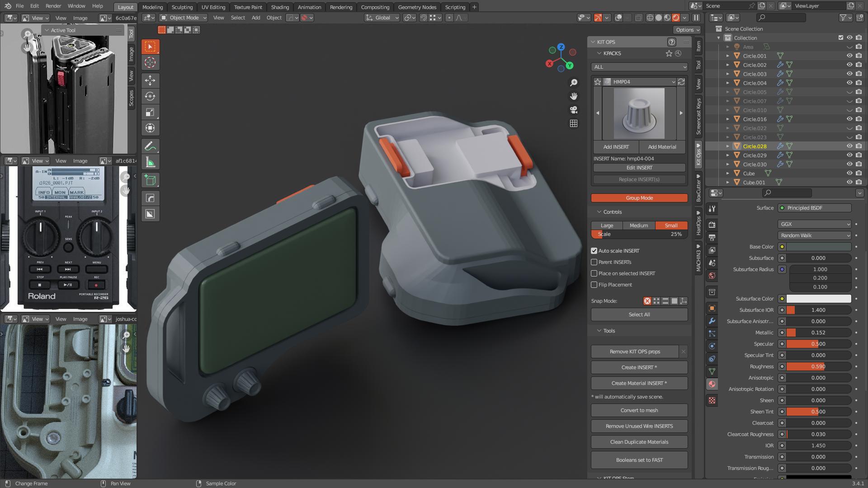Adjust the Roughness slider
868x488 pixels.
(x=818, y=366)
